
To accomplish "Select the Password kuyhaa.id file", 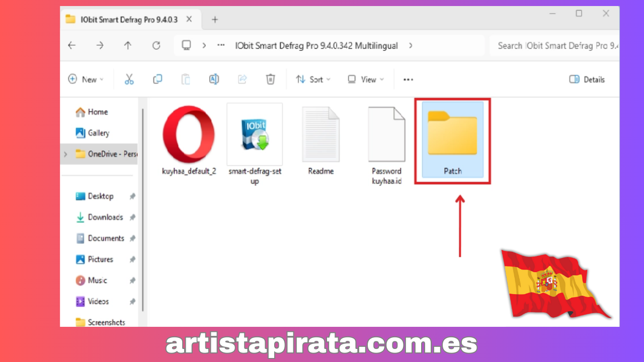I will (386, 145).
